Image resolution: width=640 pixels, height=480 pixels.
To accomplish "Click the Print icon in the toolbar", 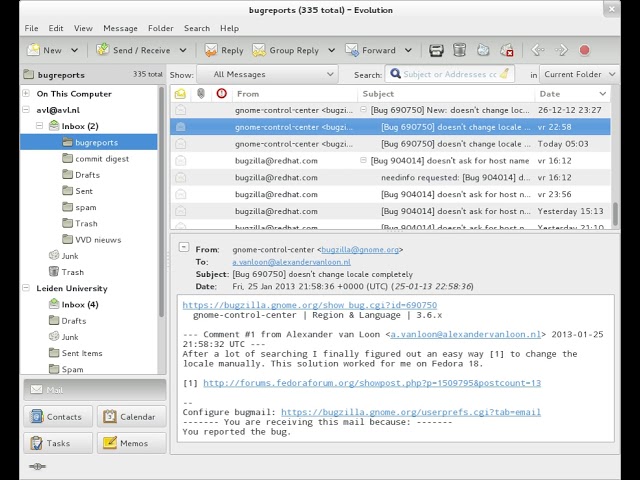I will pos(436,50).
